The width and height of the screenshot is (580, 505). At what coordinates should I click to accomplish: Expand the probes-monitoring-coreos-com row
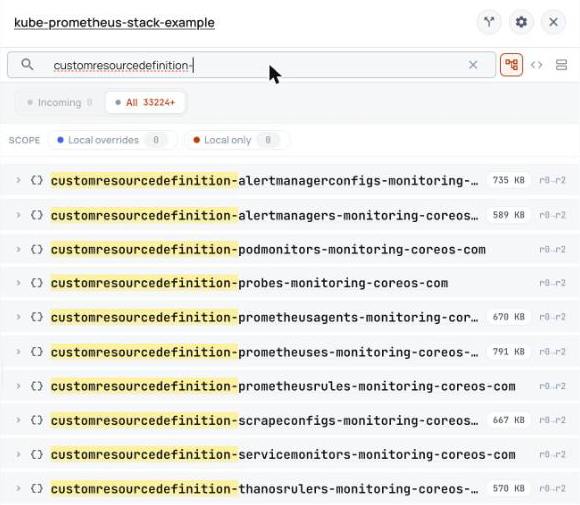[18, 283]
